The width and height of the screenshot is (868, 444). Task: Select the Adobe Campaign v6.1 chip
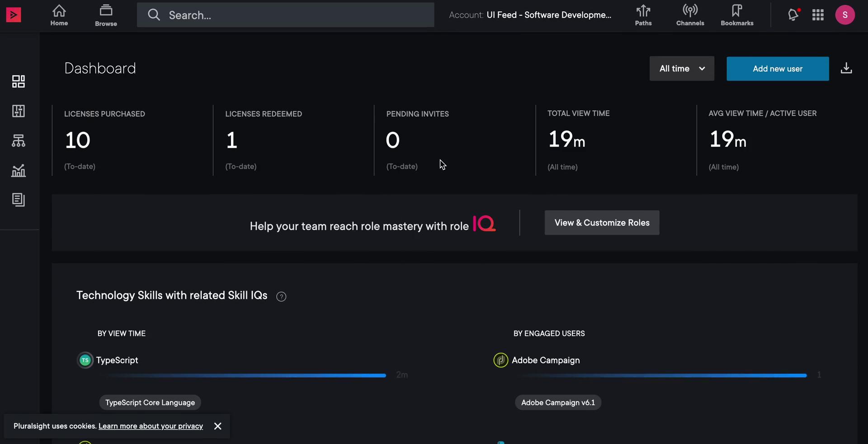(x=558, y=402)
